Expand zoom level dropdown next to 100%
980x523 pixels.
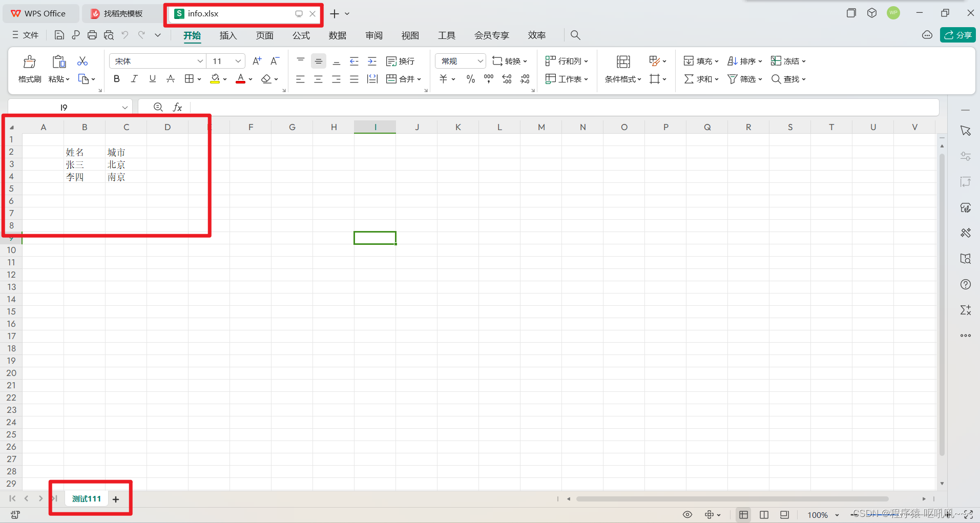click(837, 515)
